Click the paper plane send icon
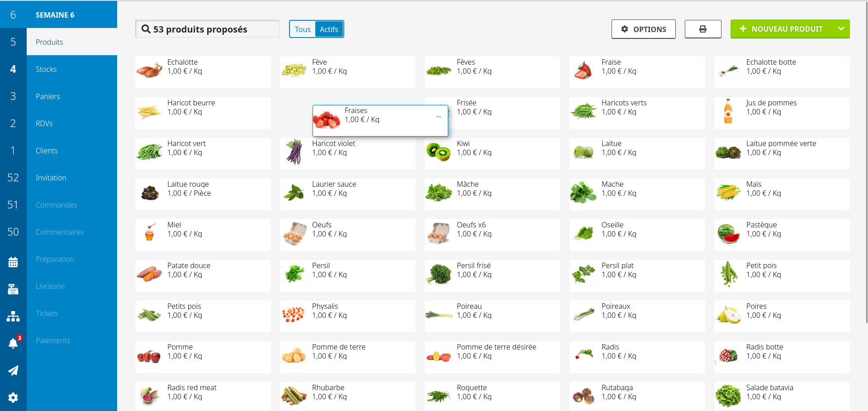The height and width of the screenshot is (411, 868). [13, 371]
